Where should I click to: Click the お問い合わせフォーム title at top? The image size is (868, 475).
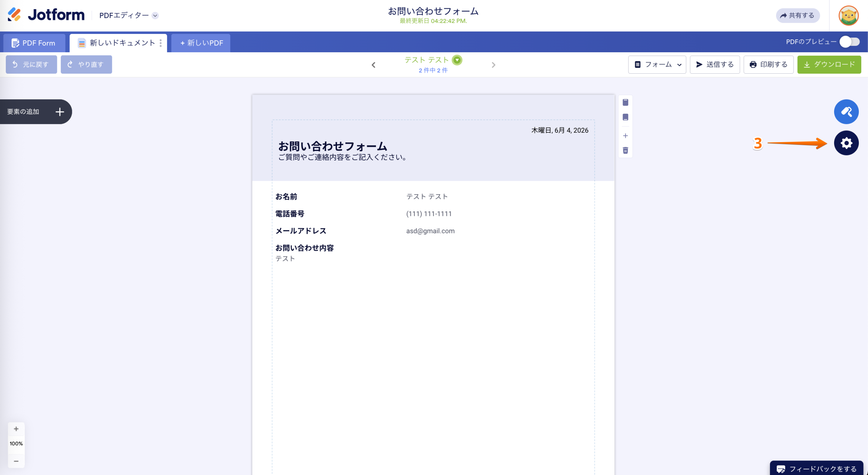tap(433, 11)
